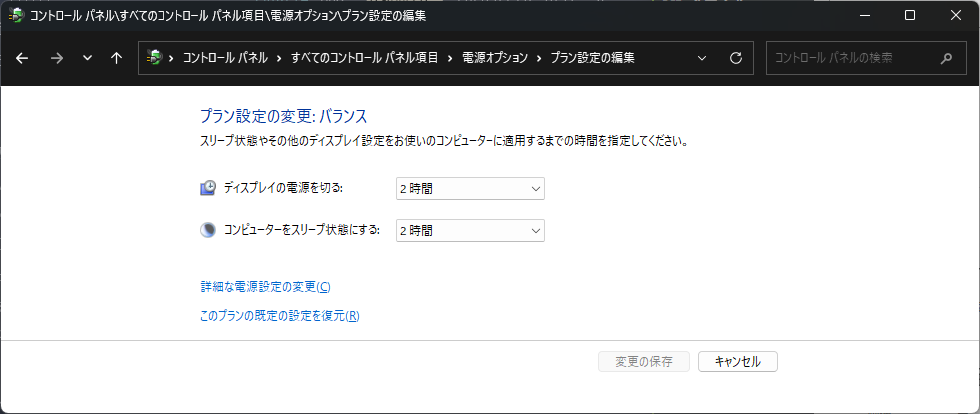Click the moon icon beside コンピューターをスリープ状態にする
Image resolution: width=980 pixels, height=414 pixels.
pos(208,230)
